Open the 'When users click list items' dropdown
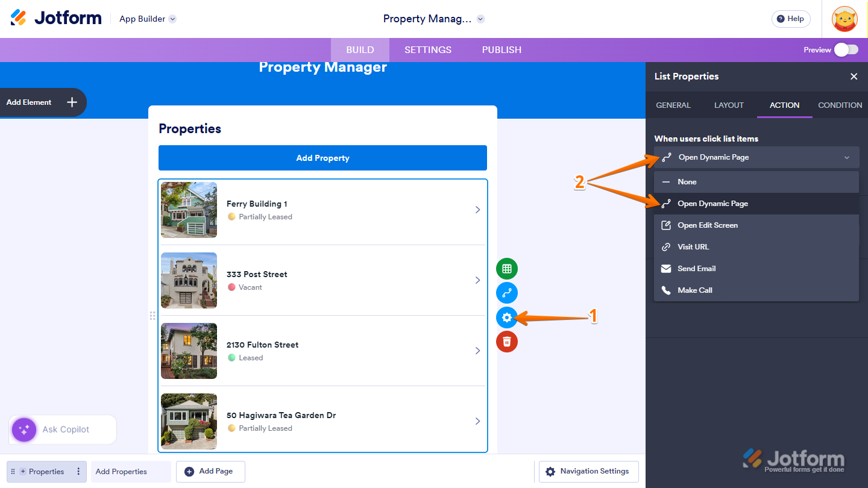 (x=756, y=157)
